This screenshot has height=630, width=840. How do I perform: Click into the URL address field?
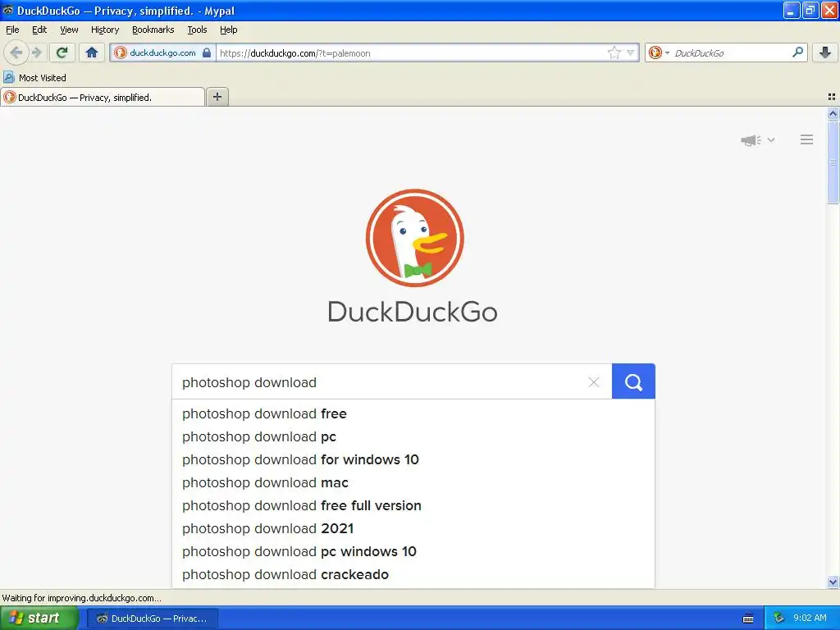[412, 52]
